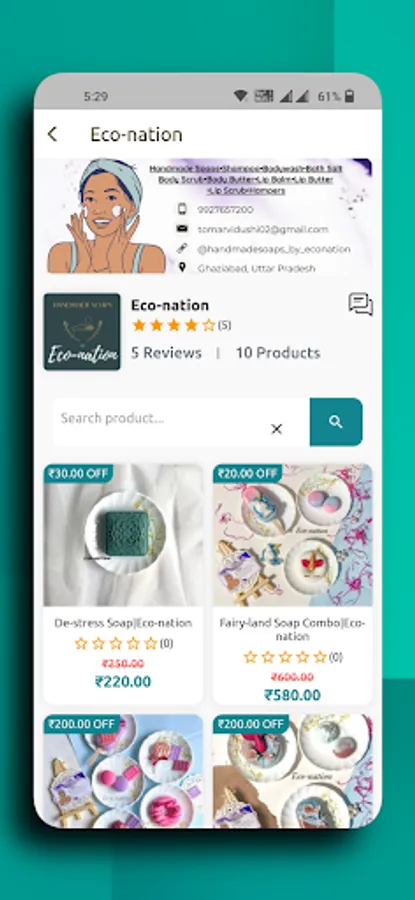Tap the store's four-star rating
This screenshot has height=900, width=415.
(173, 325)
